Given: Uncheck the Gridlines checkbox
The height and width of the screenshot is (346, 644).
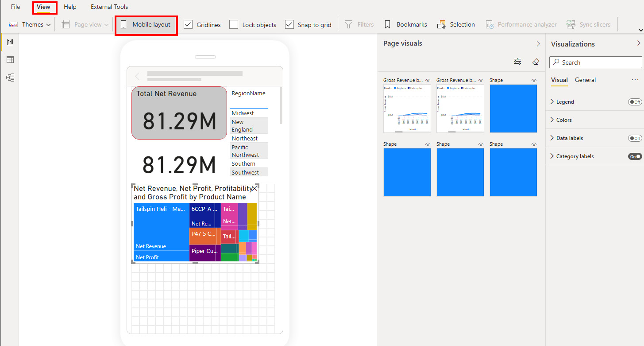Looking at the screenshot, I should 188,25.
